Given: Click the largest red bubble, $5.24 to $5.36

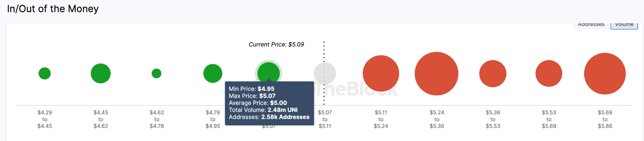Looking at the screenshot, I should (x=436, y=73).
